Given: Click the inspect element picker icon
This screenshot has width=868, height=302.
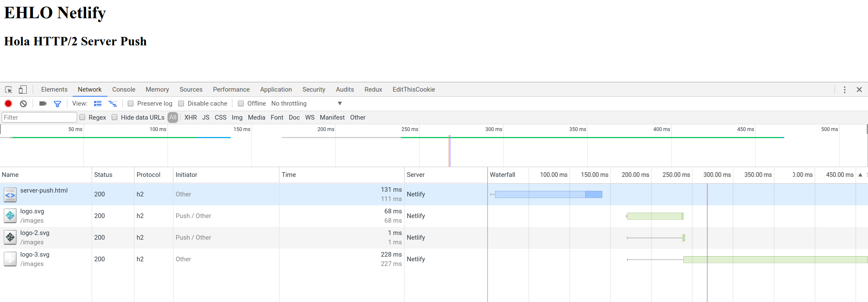Looking at the screenshot, I should click(8, 89).
